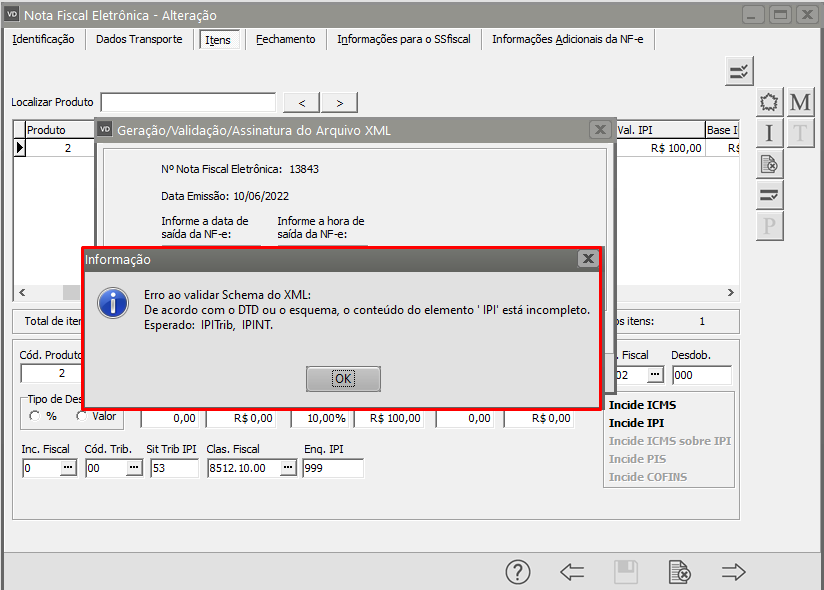The width and height of the screenshot is (824, 590).
Task: Toggle the Incide ICMS option
Action: click(x=642, y=405)
